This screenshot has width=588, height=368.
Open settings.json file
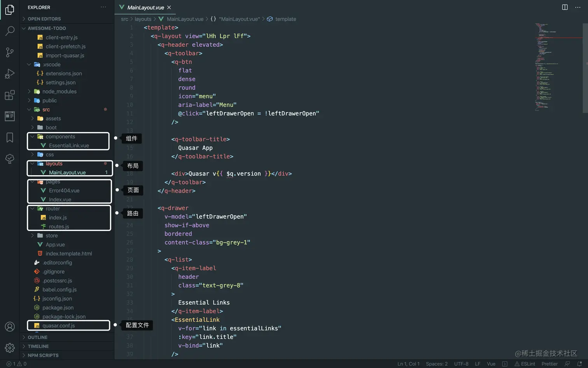pyautogui.click(x=67, y=83)
